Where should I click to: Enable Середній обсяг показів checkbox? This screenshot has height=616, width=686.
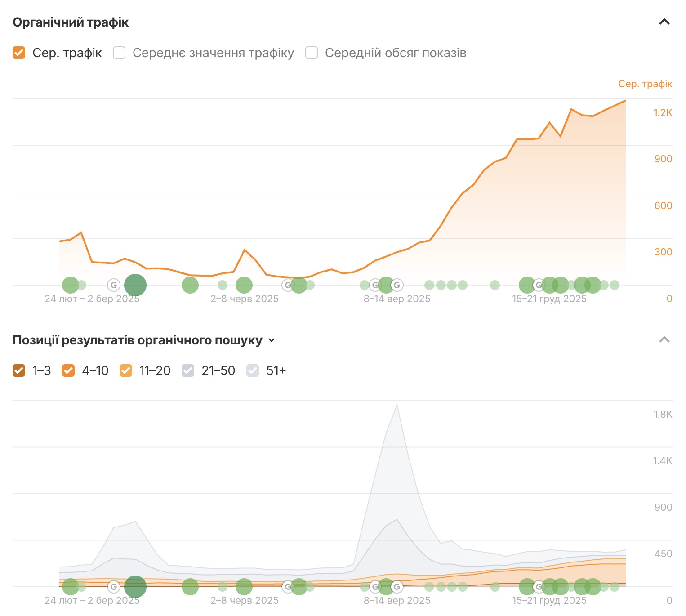click(x=312, y=53)
